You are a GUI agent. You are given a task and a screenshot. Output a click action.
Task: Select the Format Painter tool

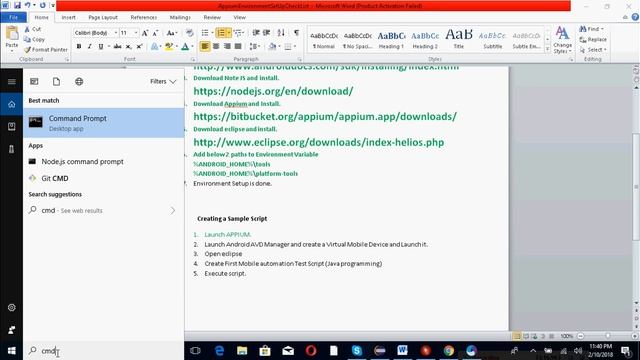[x=46, y=49]
